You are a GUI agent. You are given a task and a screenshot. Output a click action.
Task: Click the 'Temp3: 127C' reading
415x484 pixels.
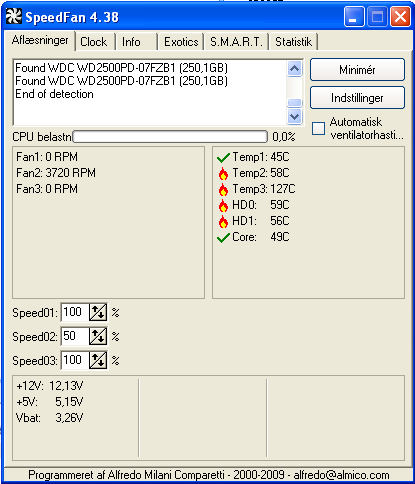264,189
